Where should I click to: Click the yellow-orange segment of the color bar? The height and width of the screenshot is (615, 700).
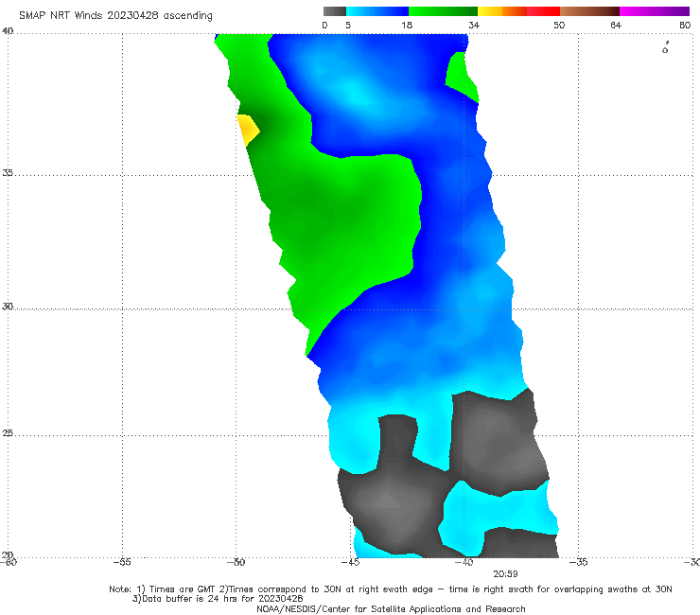click(x=501, y=11)
